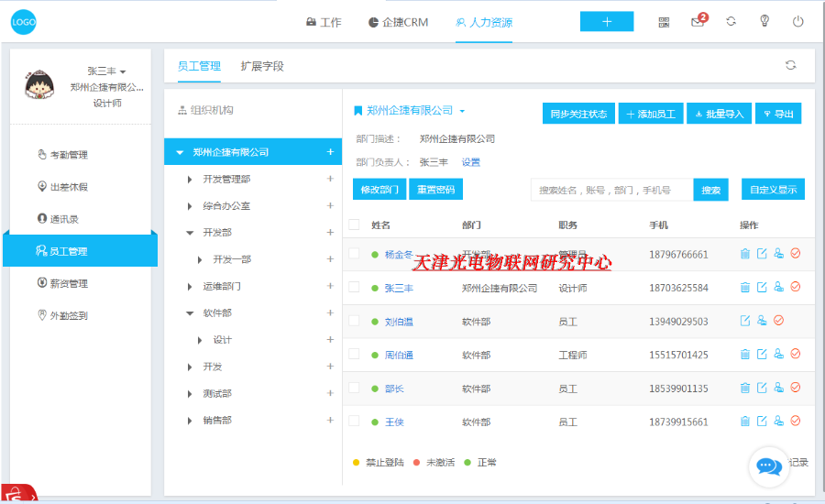The height and width of the screenshot is (504, 825).
Task: Open the 人力资源 top menu
Action: [484, 22]
